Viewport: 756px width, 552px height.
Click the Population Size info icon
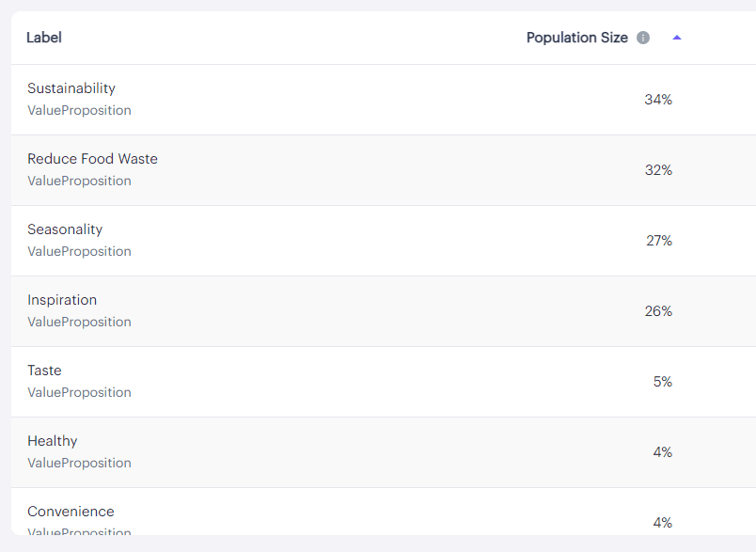(643, 38)
